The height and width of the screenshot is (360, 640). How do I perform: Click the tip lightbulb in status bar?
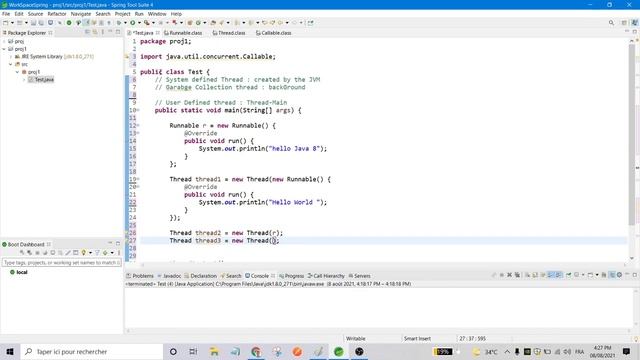point(636,339)
